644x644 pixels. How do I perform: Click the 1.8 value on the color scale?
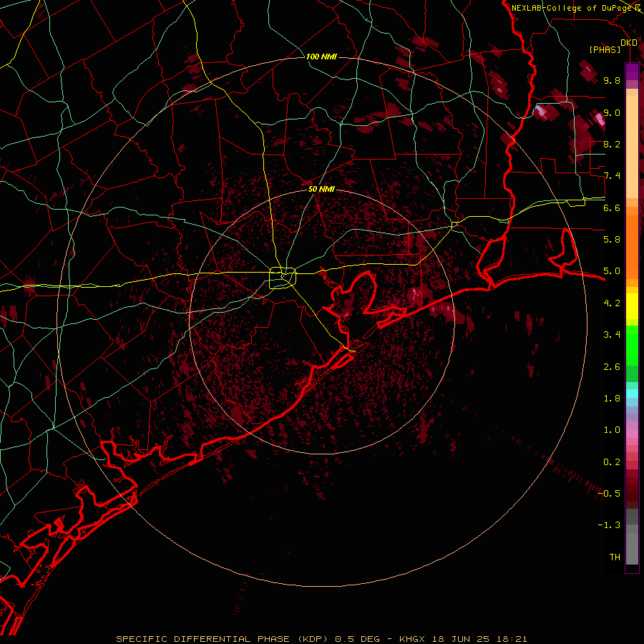(612, 399)
